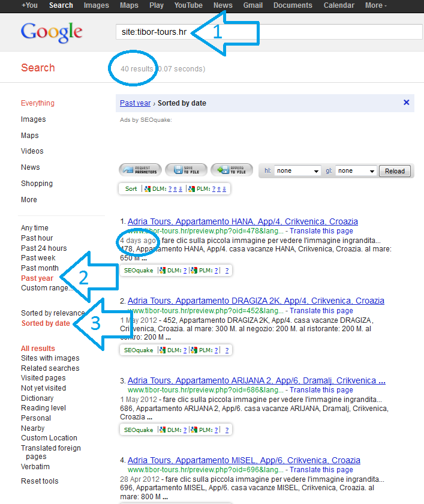The height and width of the screenshot is (504, 424).
Task: Close the Past year filter bar
Action: tap(406, 103)
